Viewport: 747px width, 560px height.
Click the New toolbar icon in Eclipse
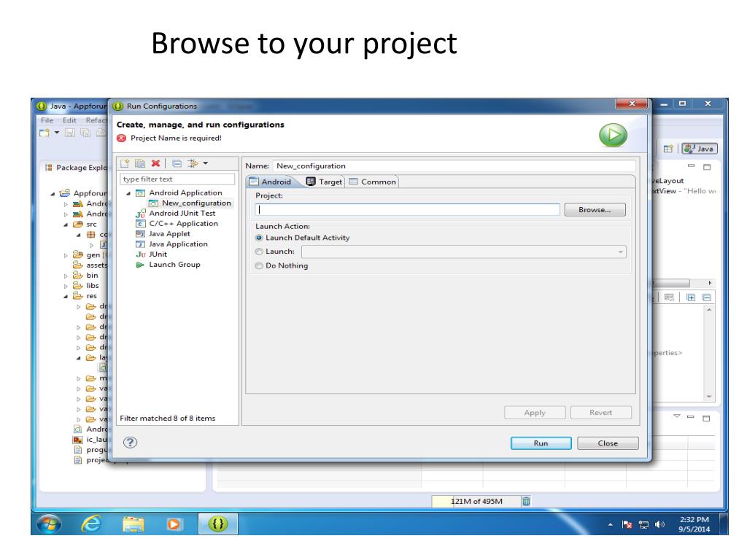click(44, 133)
